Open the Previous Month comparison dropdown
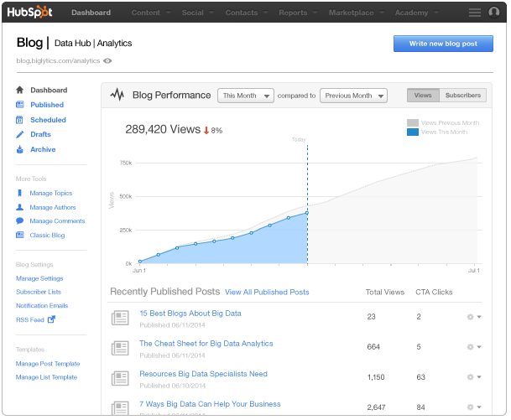 [x=353, y=96]
